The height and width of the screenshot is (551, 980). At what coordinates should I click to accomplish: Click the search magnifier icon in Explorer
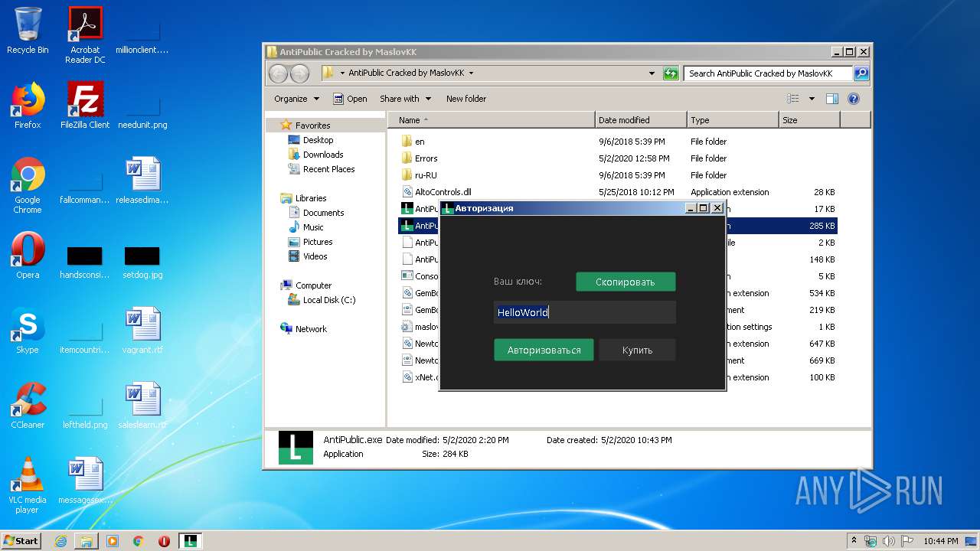(x=861, y=73)
